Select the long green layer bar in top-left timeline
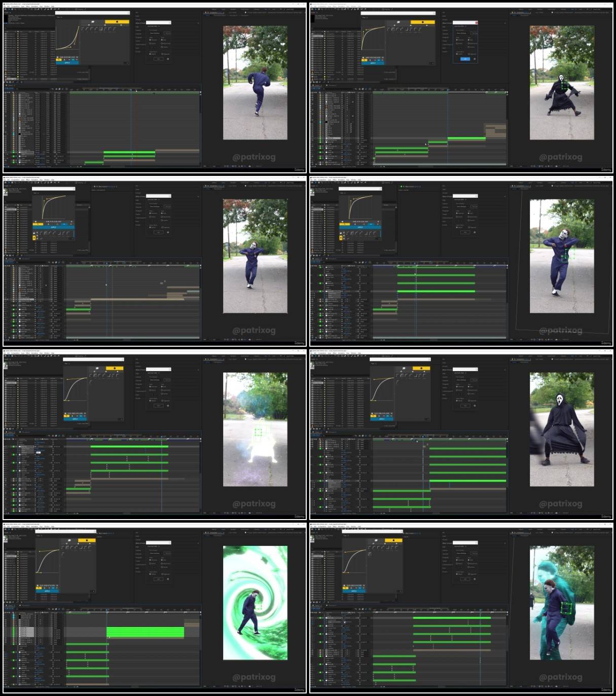616x696 pixels. tap(129, 152)
